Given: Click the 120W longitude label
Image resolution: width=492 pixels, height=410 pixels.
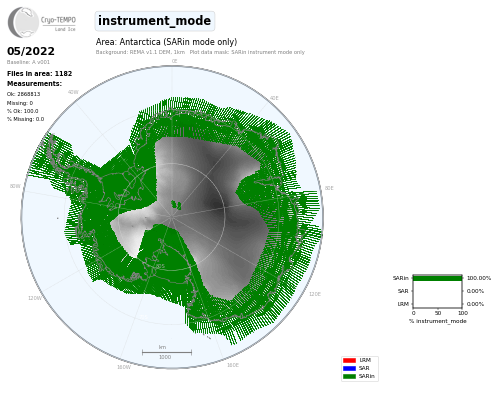Looking at the screenshot, I should pyautogui.click(x=35, y=298).
